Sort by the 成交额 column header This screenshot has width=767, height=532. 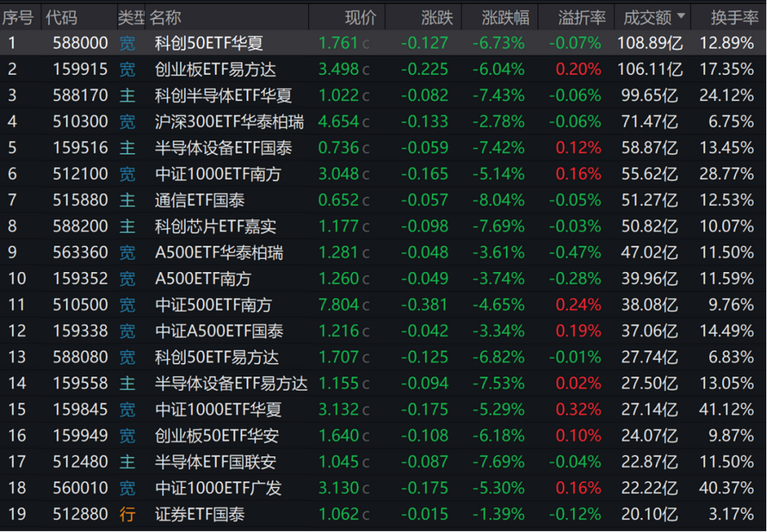pos(653,18)
